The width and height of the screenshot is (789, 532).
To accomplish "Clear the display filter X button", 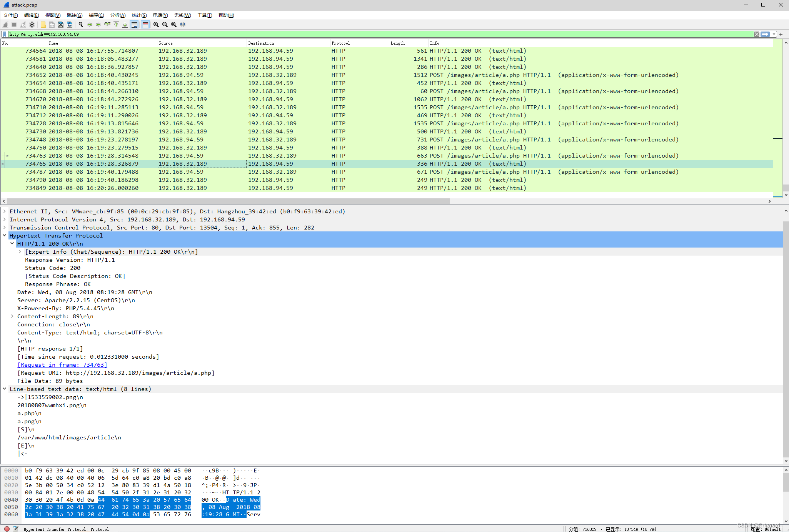I will [x=757, y=34].
